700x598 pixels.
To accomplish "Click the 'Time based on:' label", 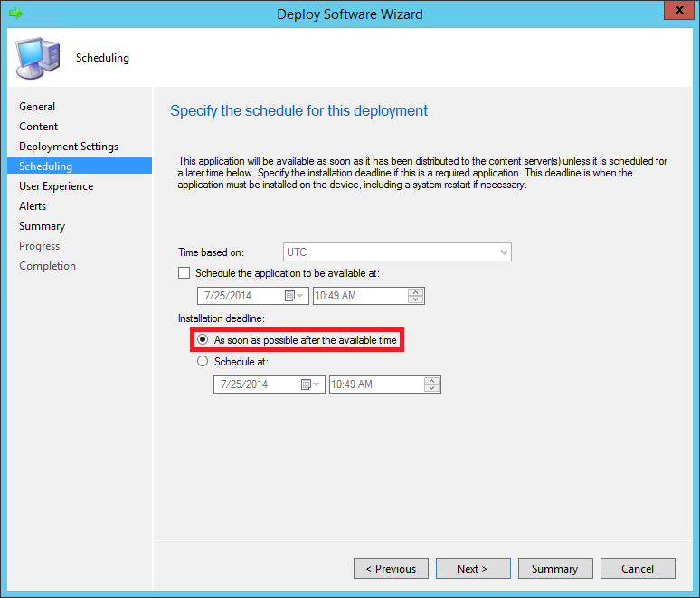I will (211, 252).
